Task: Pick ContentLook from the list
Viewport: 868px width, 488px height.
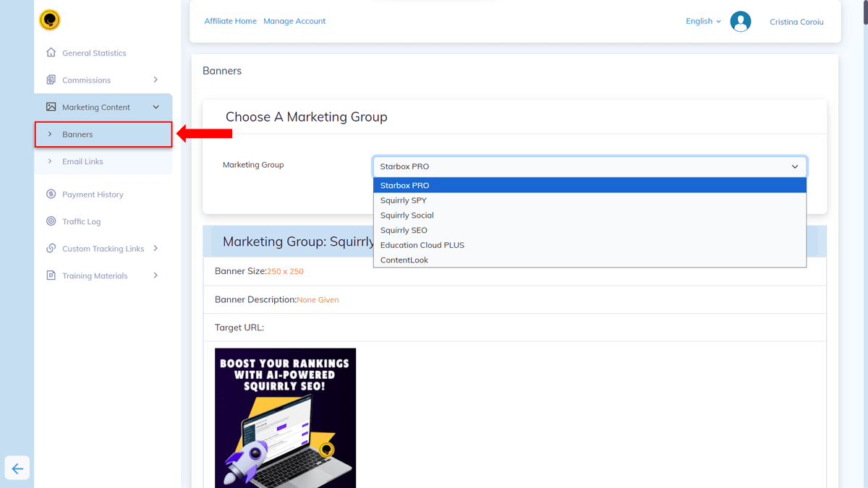Action: click(x=590, y=260)
